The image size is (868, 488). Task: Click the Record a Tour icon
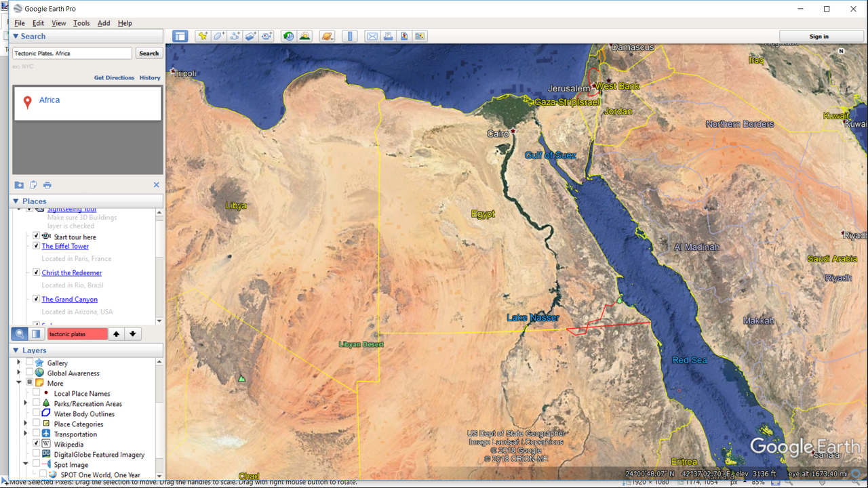pos(267,37)
